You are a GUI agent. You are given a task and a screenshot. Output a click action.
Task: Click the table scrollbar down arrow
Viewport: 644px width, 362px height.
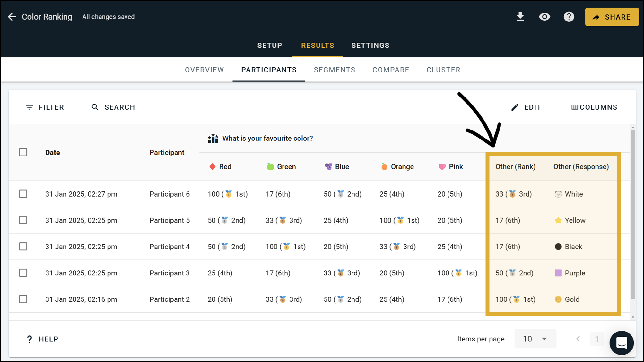[x=633, y=317]
